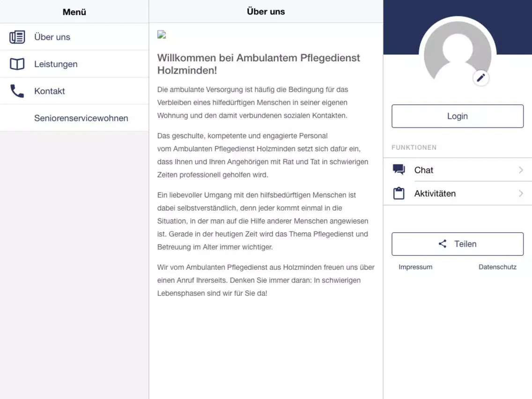Click the clipboard icon for Aktivitäten
Viewport: 532px width, 399px height.
tap(399, 193)
